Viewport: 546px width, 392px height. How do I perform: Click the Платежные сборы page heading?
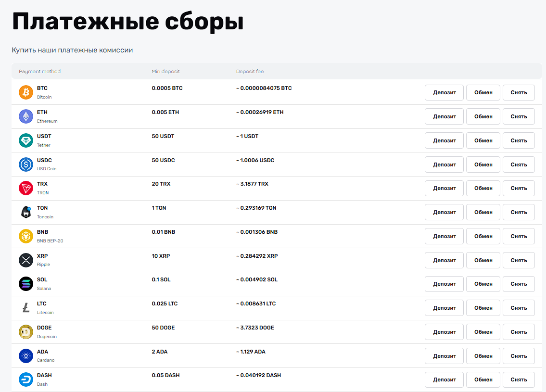coord(128,22)
